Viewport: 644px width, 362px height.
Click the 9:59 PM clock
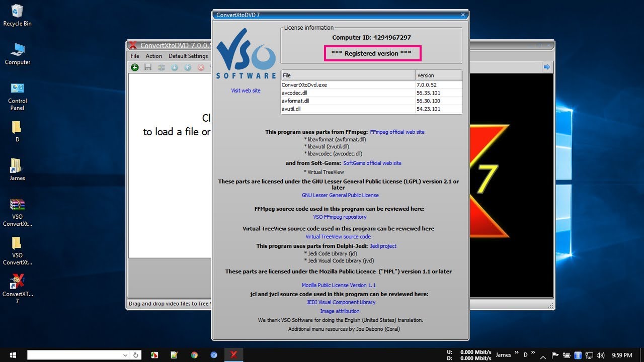tap(622, 355)
